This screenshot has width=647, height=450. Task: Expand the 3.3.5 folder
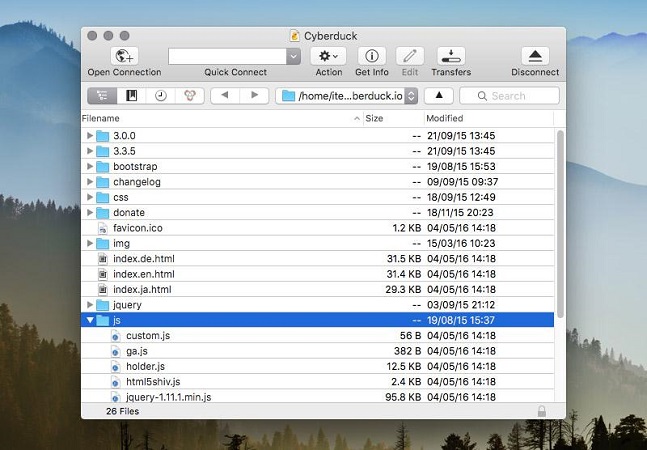click(90, 151)
